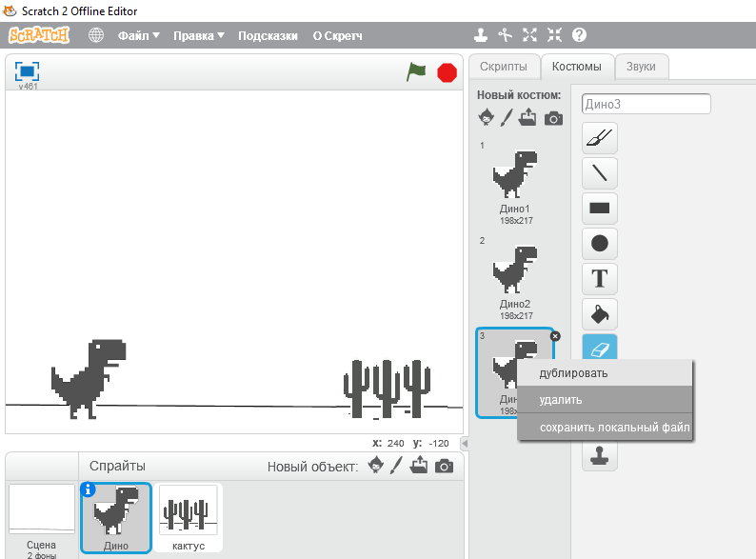Select the Fill bucket tool
The height and width of the screenshot is (559, 756).
coord(599,314)
